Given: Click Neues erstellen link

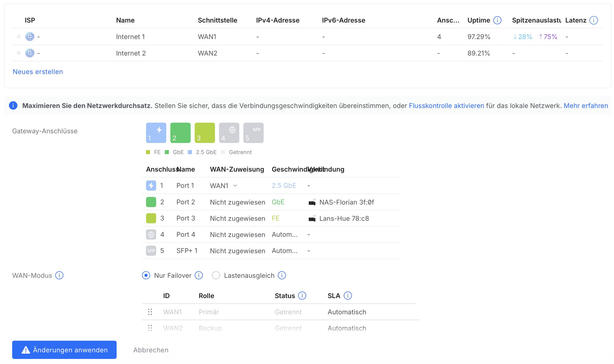Looking at the screenshot, I should click(x=38, y=72).
